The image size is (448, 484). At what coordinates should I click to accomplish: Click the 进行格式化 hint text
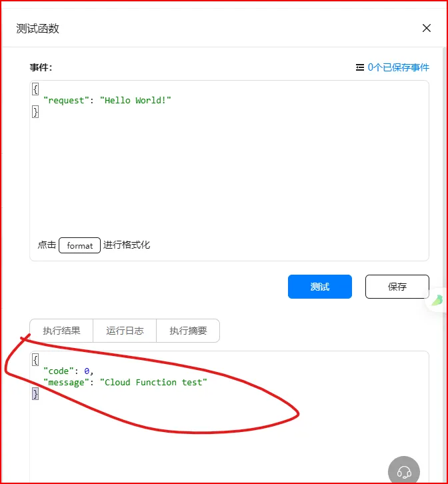[x=127, y=245]
